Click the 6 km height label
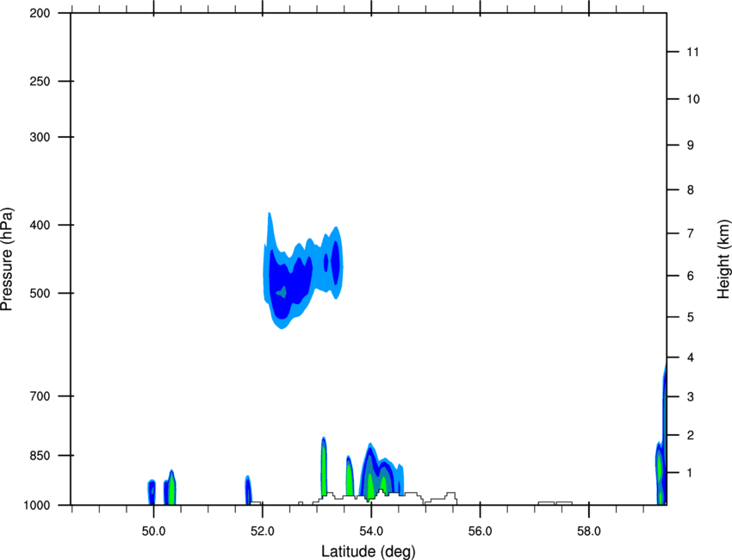732x560 pixels. click(691, 276)
